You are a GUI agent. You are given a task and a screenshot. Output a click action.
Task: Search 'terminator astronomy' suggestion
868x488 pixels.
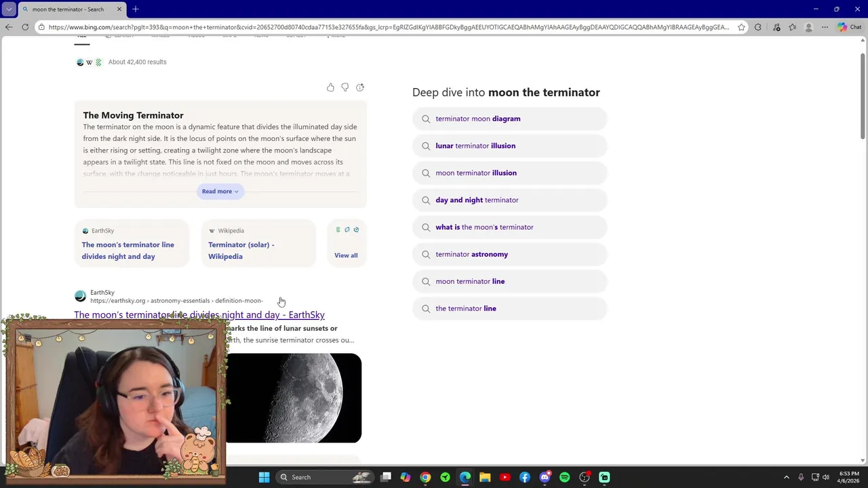pos(509,254)
